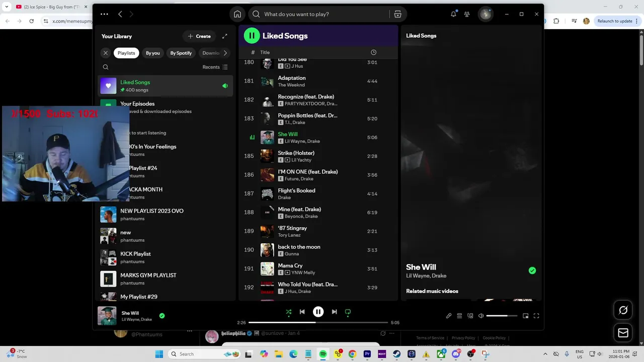Screen dimensions: 644x362
Task: Open NEW PLAYLIST 2023 OVO playlist
Action: click(x=165, y=215)
